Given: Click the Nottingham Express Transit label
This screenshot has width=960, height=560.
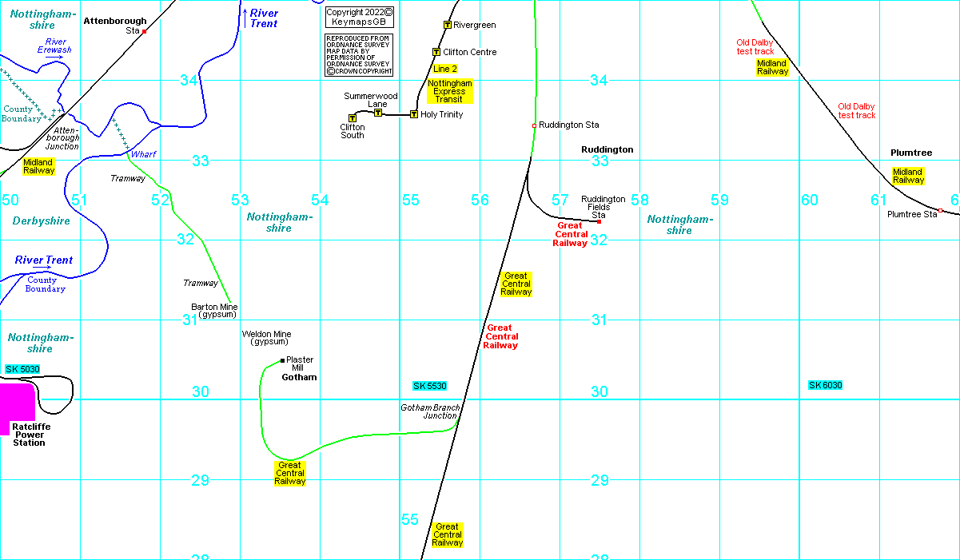Looking at the screenshot, I should (x=450, y=91).
